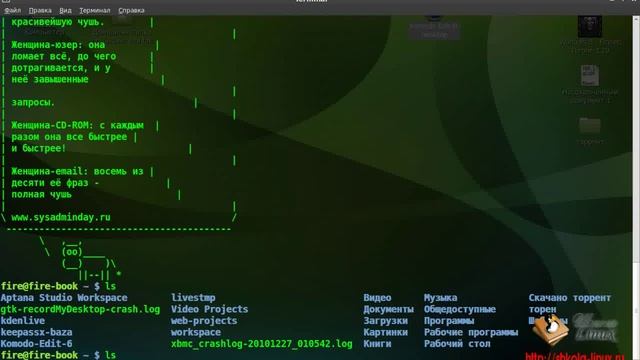Click the keepassx-baza entry
Image resolution: width=640 pixels, height=360 pixels.
36,332
